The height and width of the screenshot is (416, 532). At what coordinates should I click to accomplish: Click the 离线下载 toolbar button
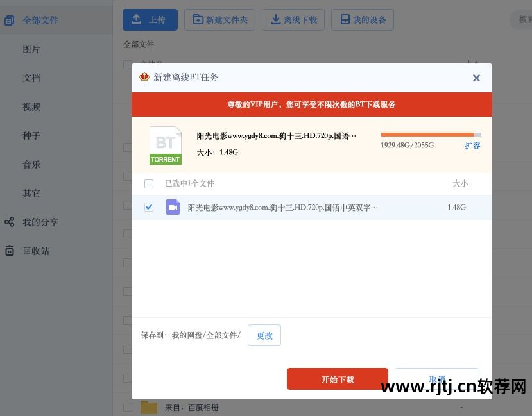tap(293, 20)
